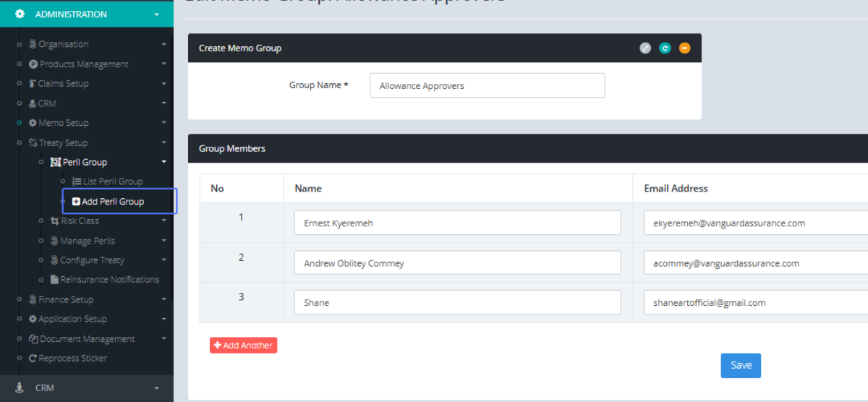
Task: Collapse the Peril Group submenu arrow
Action: [164, 163]
